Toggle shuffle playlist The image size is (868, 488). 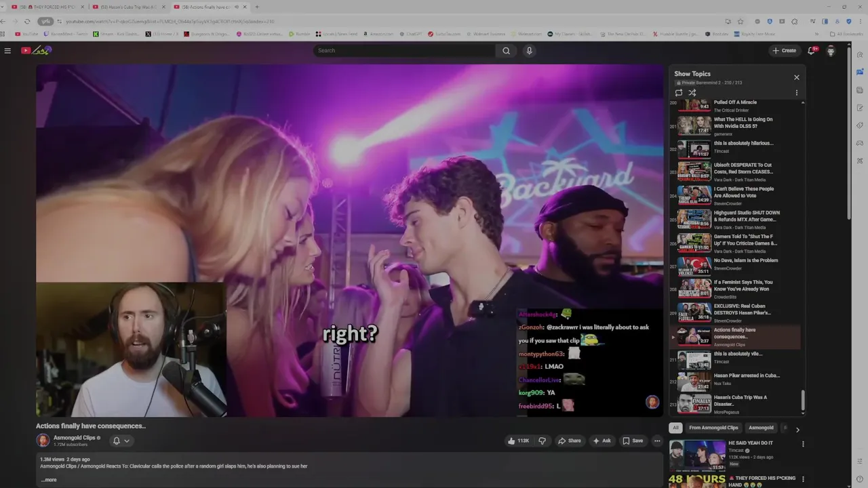pos(692,93)
